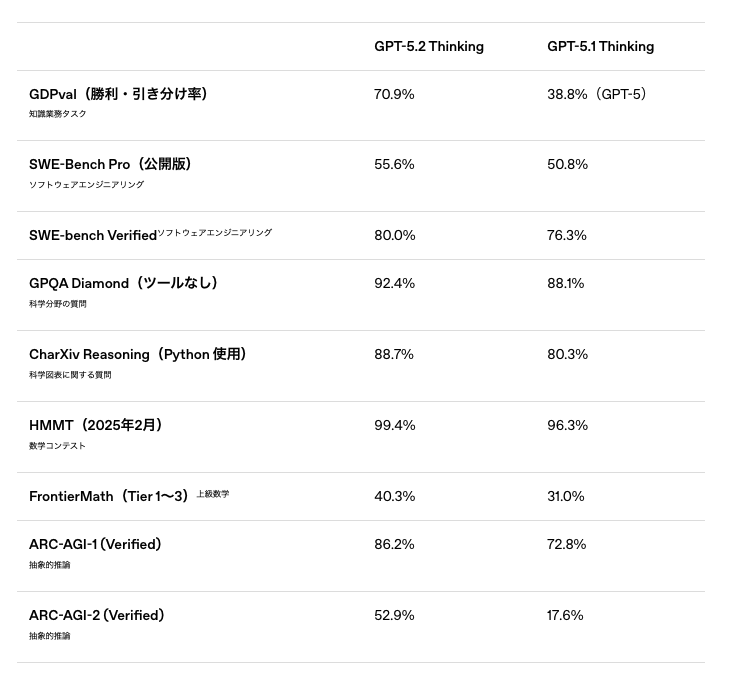Click the 80.3% CharXiv Reasoning score
The width and height of the screenshot is (731, 676).
pos(567,355)
